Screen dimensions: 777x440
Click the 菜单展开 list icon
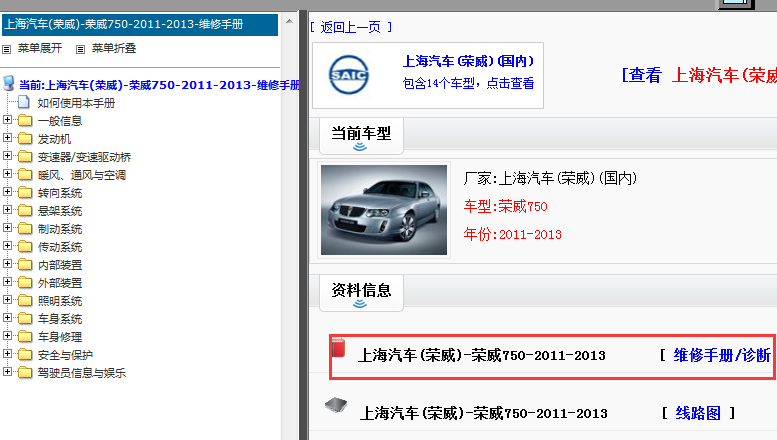click(x=6, y=49)
